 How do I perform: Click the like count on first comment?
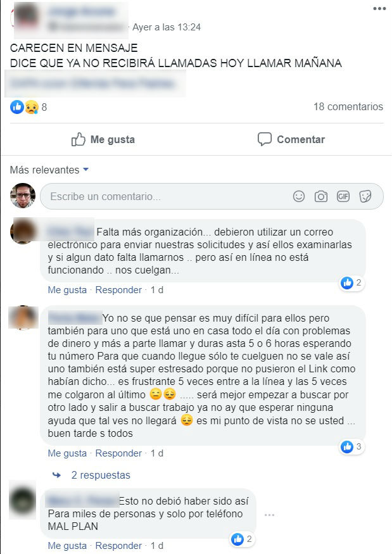352,282
